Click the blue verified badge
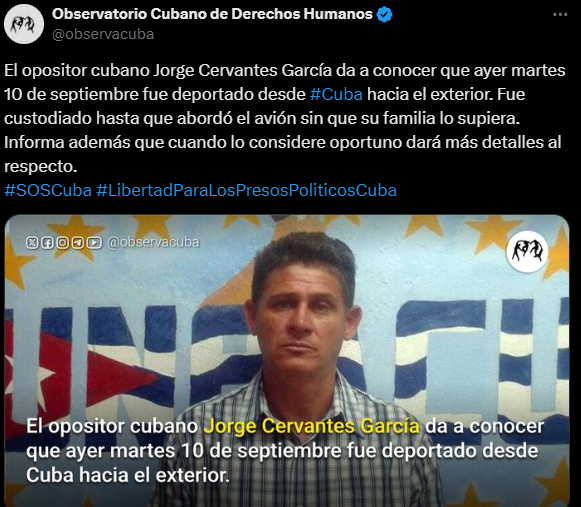The height and width of the screenshot is (507, 581). [384, 14]
